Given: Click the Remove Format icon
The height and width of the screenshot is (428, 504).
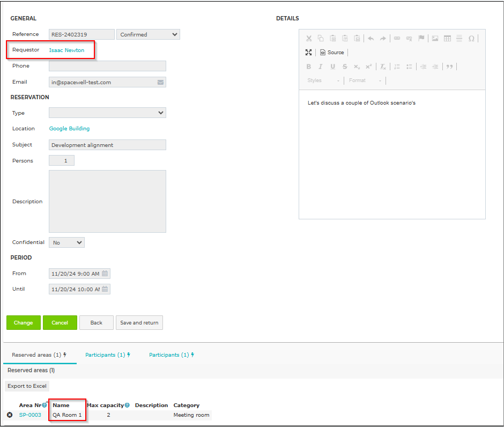Looking at the screenshot, I should (x=383, y=67).
